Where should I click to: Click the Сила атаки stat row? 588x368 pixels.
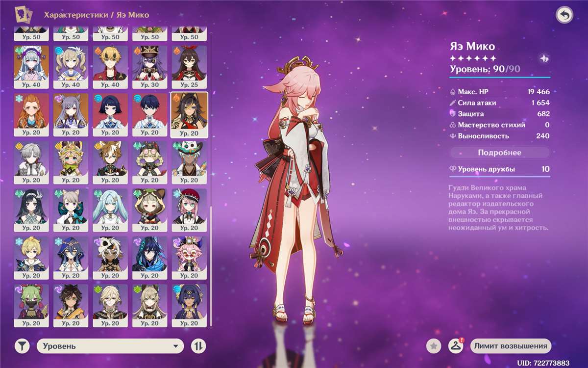(x=499, y=103)
